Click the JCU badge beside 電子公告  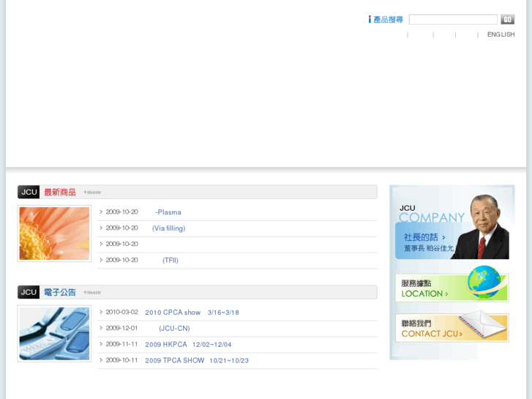[x=29, y=292]
